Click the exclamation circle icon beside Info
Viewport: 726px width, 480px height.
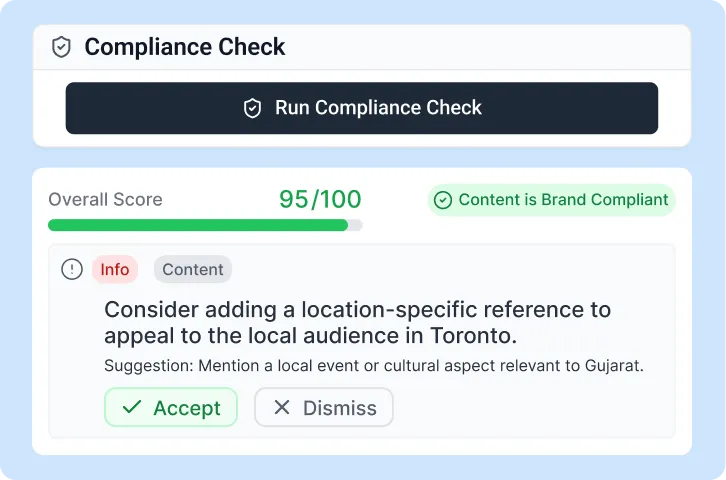click(72, 269)
